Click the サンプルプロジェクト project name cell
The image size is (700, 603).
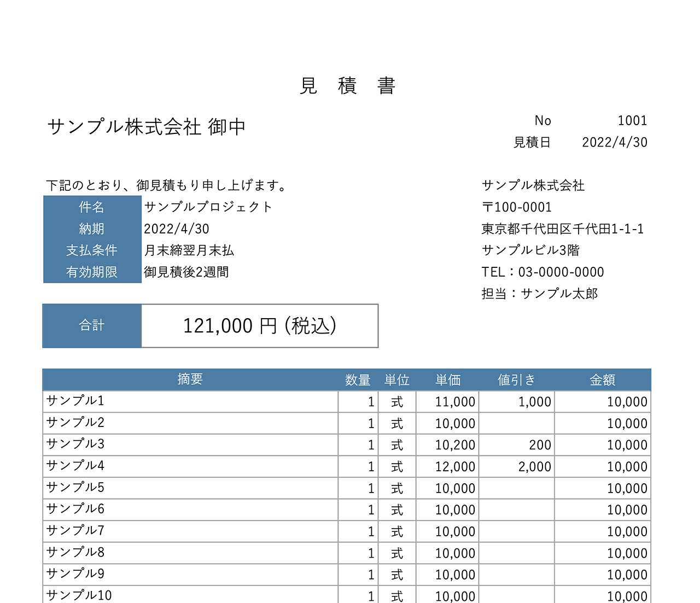[x=209, y=207]
